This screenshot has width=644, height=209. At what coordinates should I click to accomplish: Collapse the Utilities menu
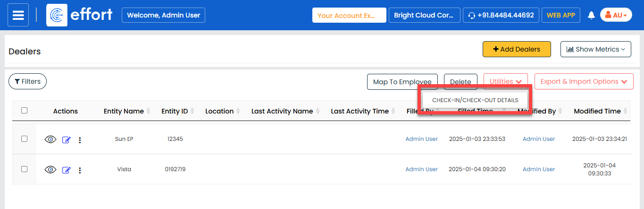point(505,81)
